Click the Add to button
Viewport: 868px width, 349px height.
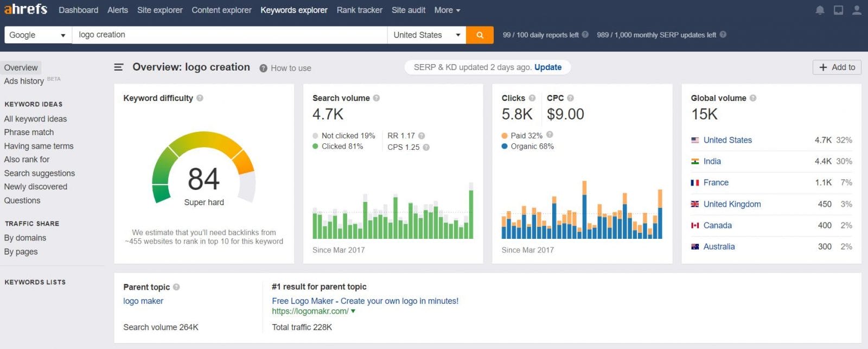(837, 67)
